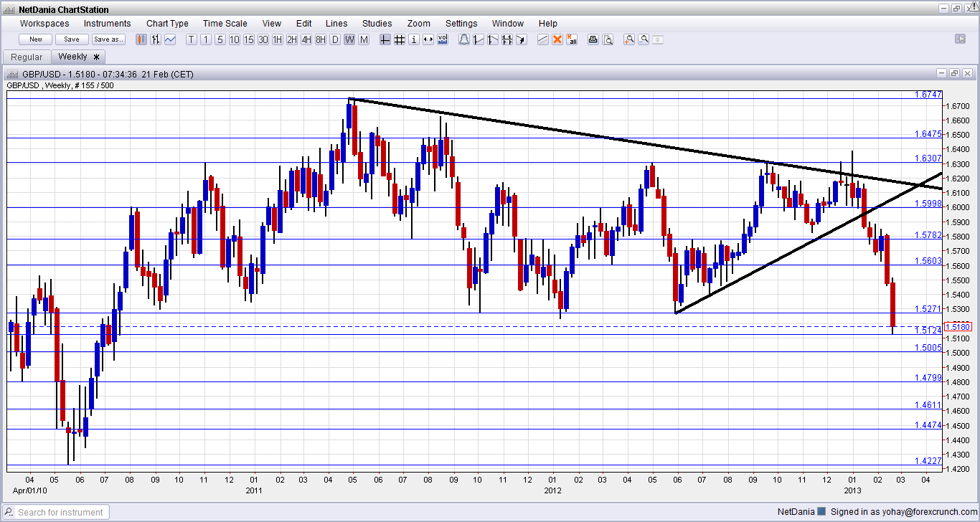Zoom in with magnifier plus
This screenshot has height=522, width=980.
click(x=629, y=39)
